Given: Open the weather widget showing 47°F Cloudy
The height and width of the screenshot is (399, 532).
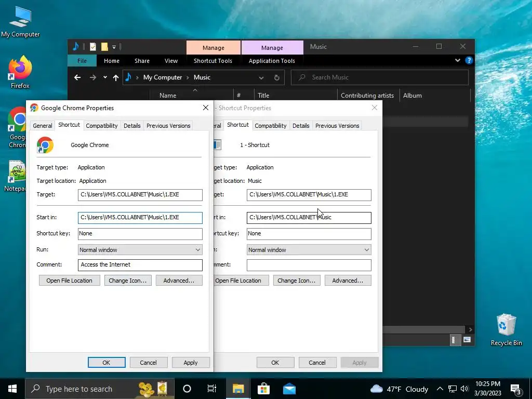Looking at the screenshot, I should [x=399, y=389].
